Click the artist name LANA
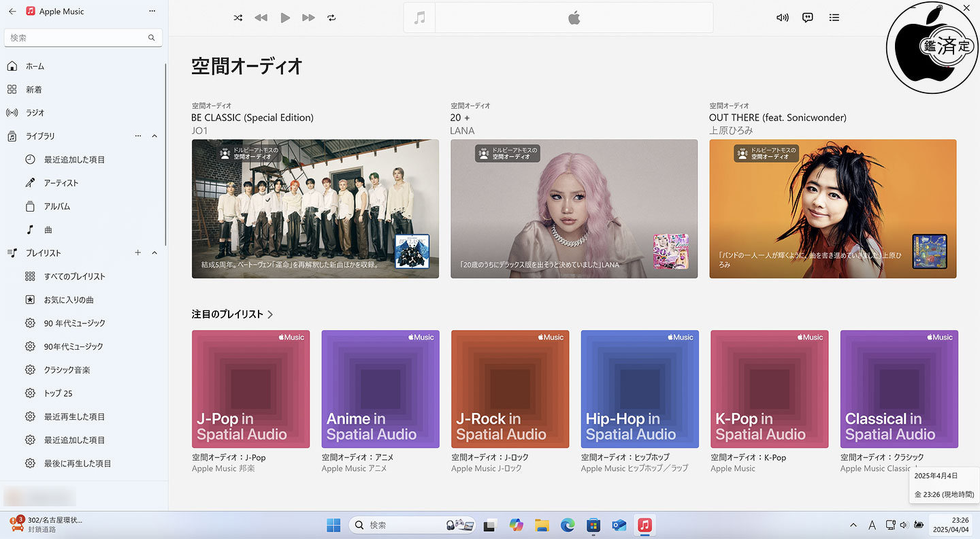The image size is (980, 539). point(463,131)
